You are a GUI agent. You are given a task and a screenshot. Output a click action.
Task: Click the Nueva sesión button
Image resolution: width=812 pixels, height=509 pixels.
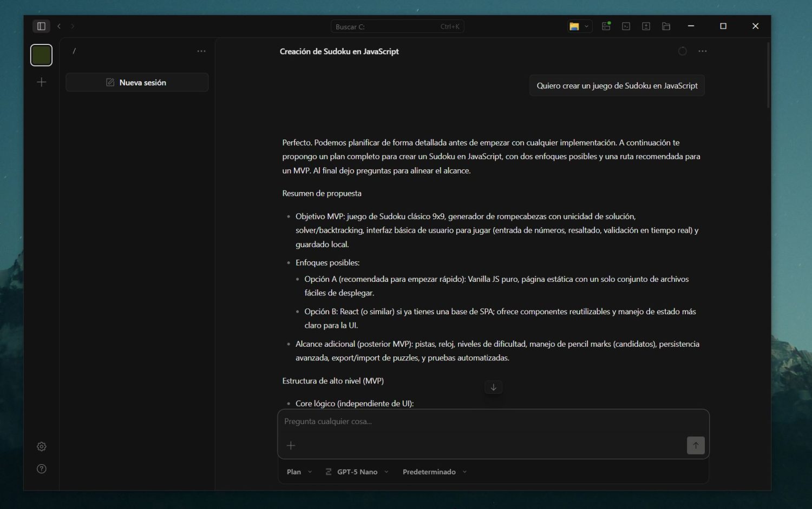pyautogui.click(x=137, y=82)
